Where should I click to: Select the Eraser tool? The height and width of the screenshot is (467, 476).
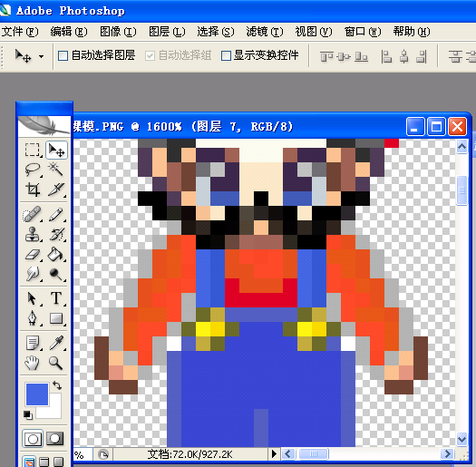[x=32, y=254]
